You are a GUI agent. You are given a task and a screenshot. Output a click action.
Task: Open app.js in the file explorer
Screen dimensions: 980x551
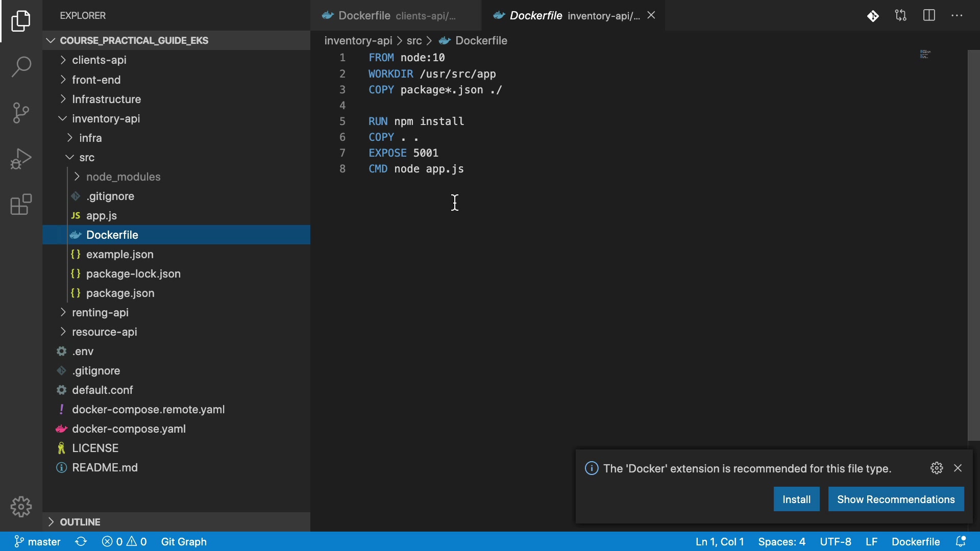point(102,216)
